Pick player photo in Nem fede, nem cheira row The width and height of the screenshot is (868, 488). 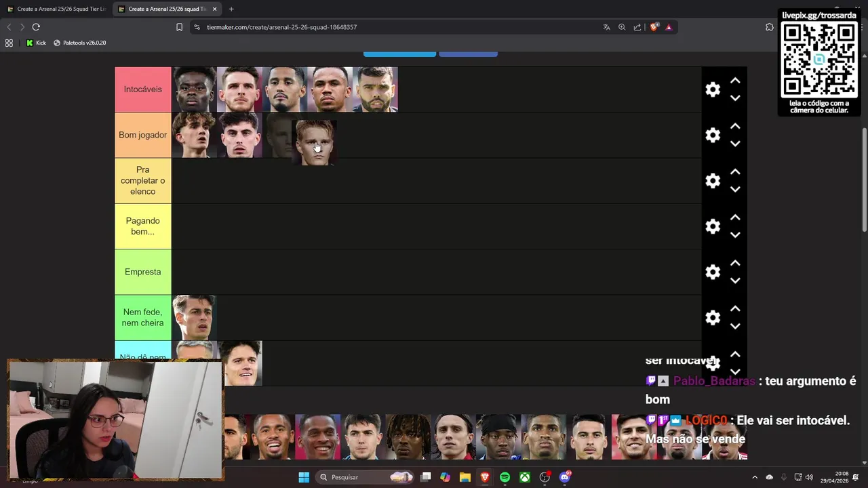(x=194, y=317)
